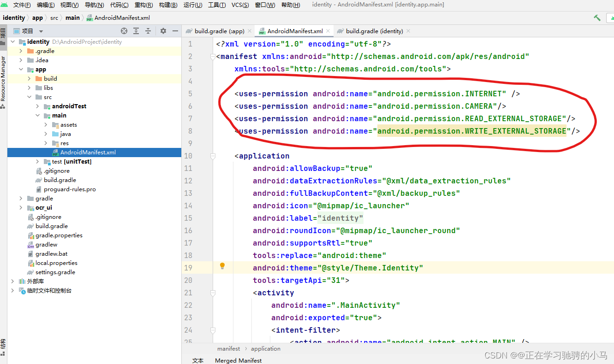Collapse the identity root project node
Image resolution: width=614 pixels, height=364 pixels.
point(12,42)
